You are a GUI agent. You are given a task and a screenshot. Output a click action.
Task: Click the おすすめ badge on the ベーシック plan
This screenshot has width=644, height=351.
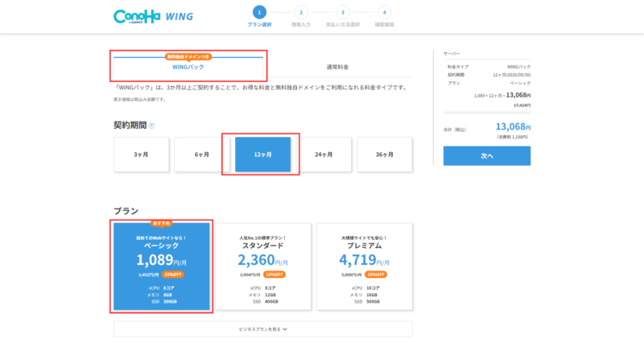(x=163, y=223)
